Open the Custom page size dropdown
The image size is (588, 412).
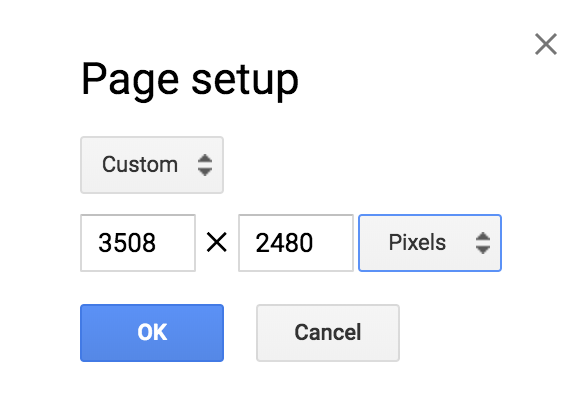[152, 165]
